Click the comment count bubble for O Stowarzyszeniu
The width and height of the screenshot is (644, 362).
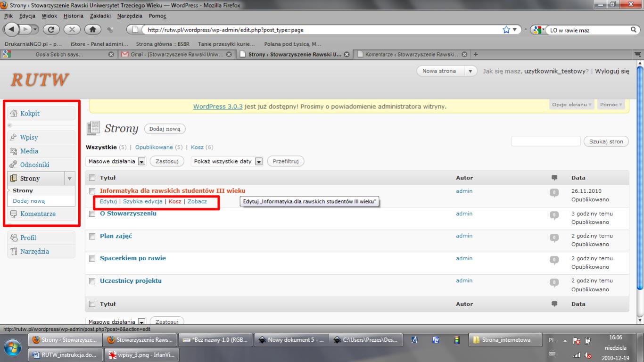pyautogui.click(x=554, y=215)
